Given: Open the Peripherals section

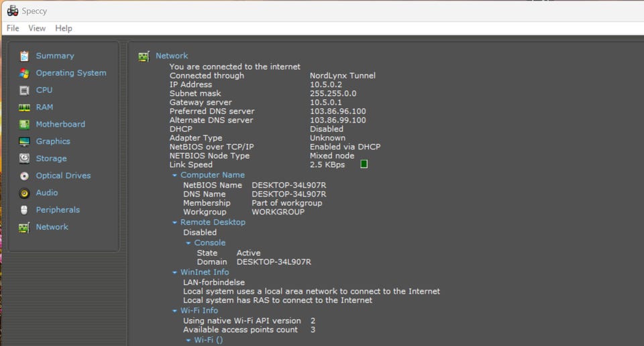Looking at the screenshot, I should (x=58, y=210).
